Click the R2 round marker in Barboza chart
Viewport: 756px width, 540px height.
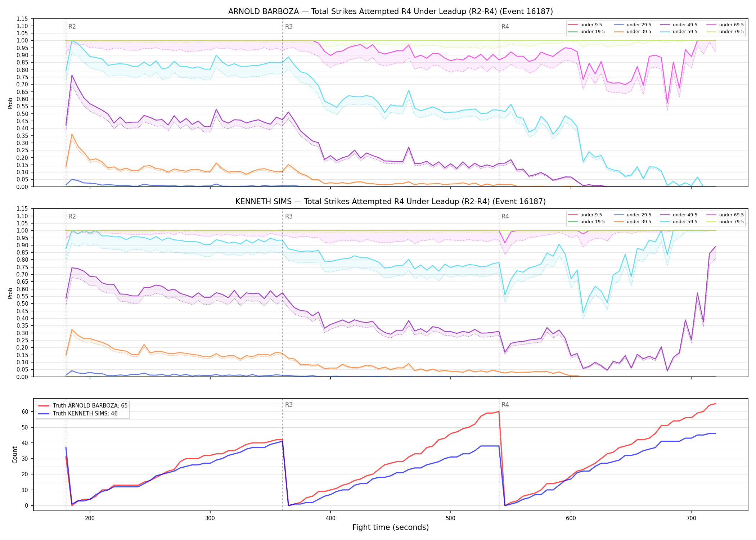point(72,27)
